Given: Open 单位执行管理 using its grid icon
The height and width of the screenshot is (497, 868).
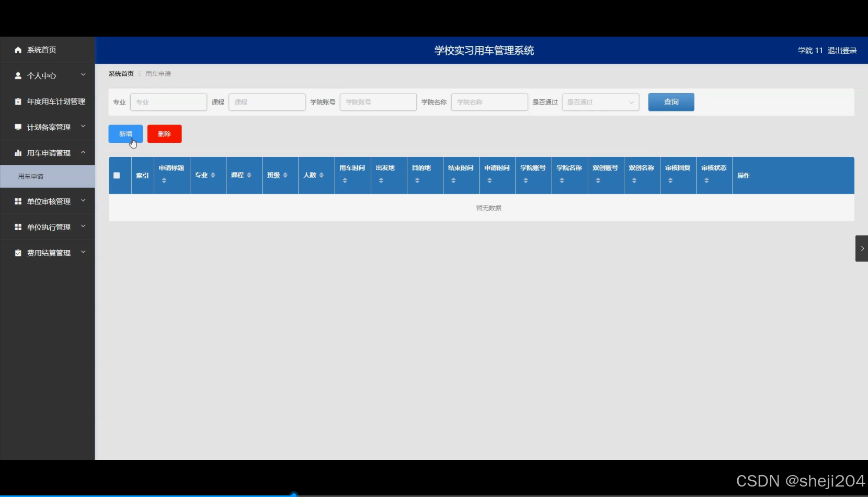Looking at the screenshot, I should coord(18,227).
